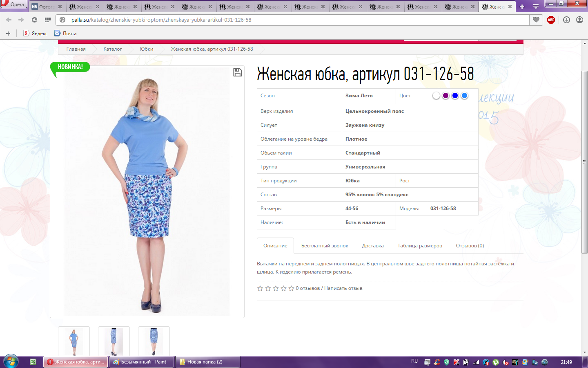Close the currently active Женск tab
The height and width of the screenshot is (368, 588).
(x=510, y=7)
